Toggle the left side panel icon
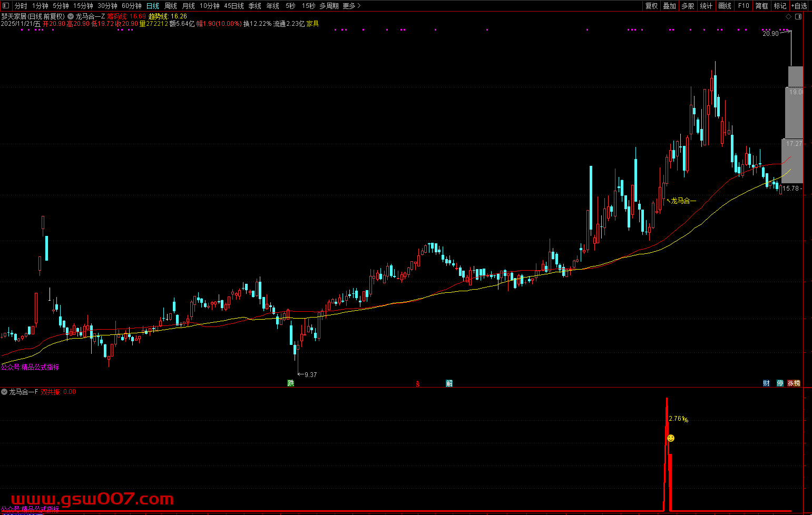Image resolution: width=812 pixels, height=515 pixels. (x=6, y=6)
